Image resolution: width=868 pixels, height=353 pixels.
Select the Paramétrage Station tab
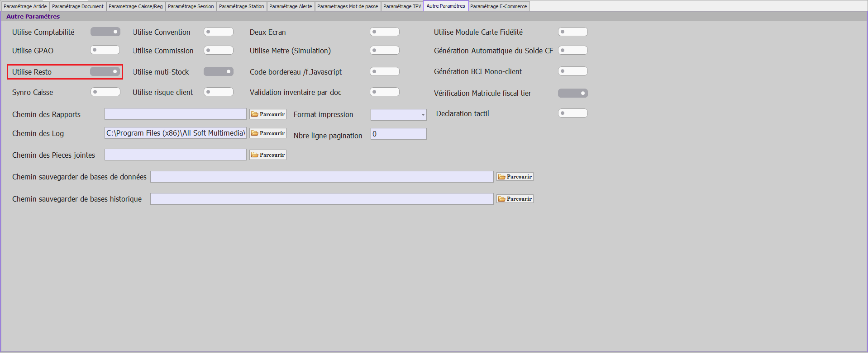tap(242, 6)
